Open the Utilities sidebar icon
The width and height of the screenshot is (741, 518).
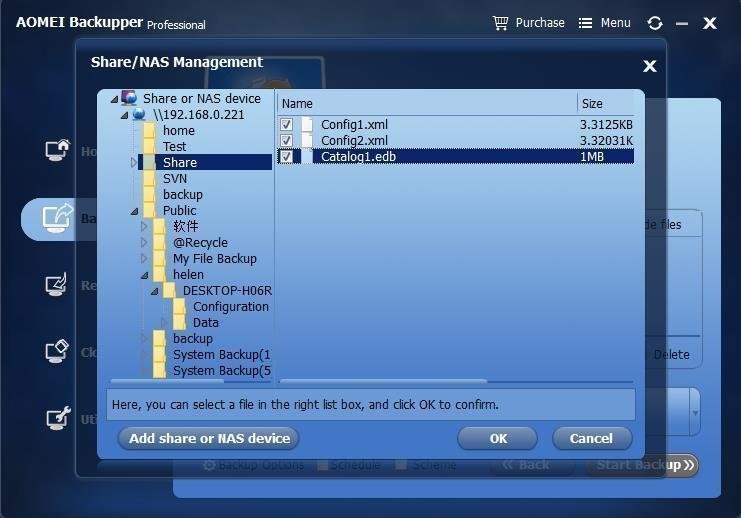pyautogui.click(x=58, y=418)
